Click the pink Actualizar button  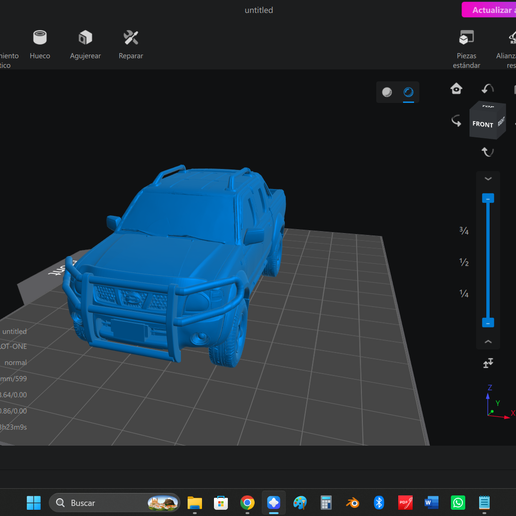[489, 10]
